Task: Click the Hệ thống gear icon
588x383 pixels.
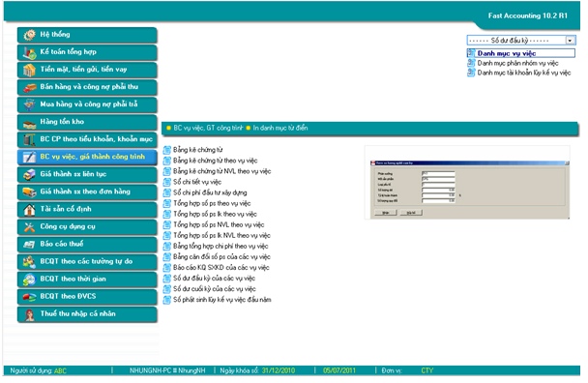Action: tap(29, 35)
